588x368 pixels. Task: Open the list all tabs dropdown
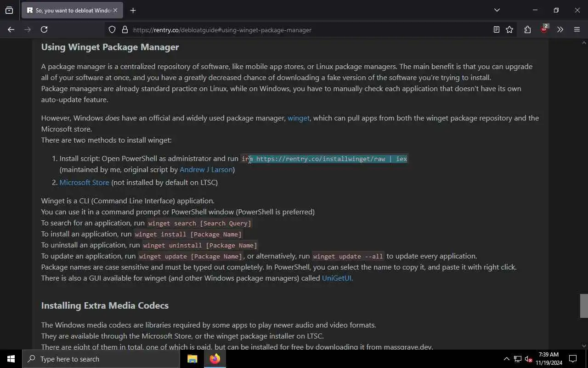[x=497, y=10]
